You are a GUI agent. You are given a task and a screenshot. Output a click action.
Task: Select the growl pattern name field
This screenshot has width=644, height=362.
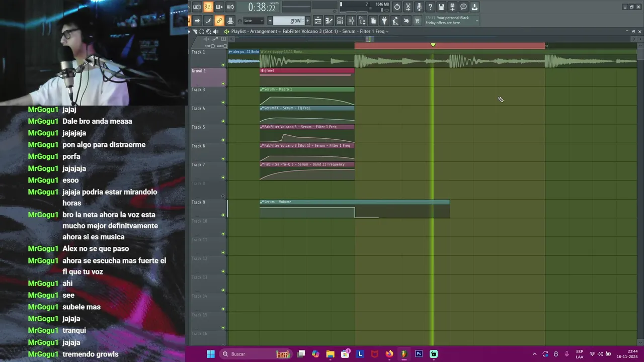pyautogui.click(x=289, y=21)
